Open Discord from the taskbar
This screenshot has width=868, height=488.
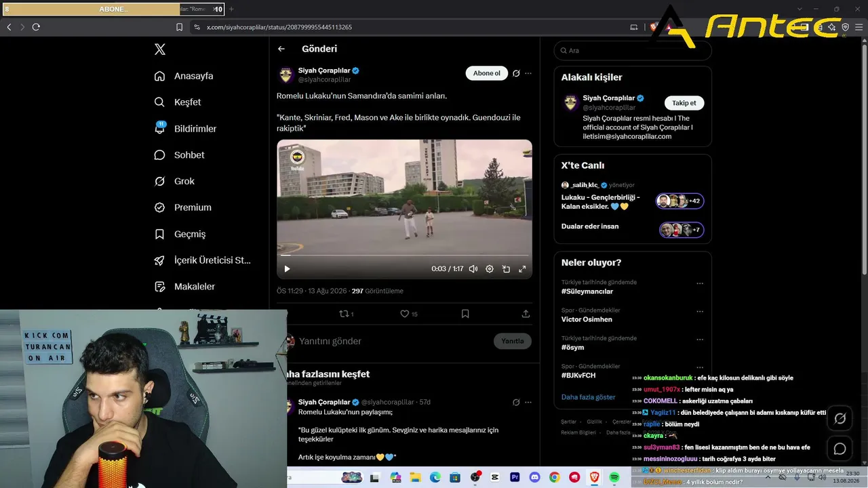tap(535, 478)
